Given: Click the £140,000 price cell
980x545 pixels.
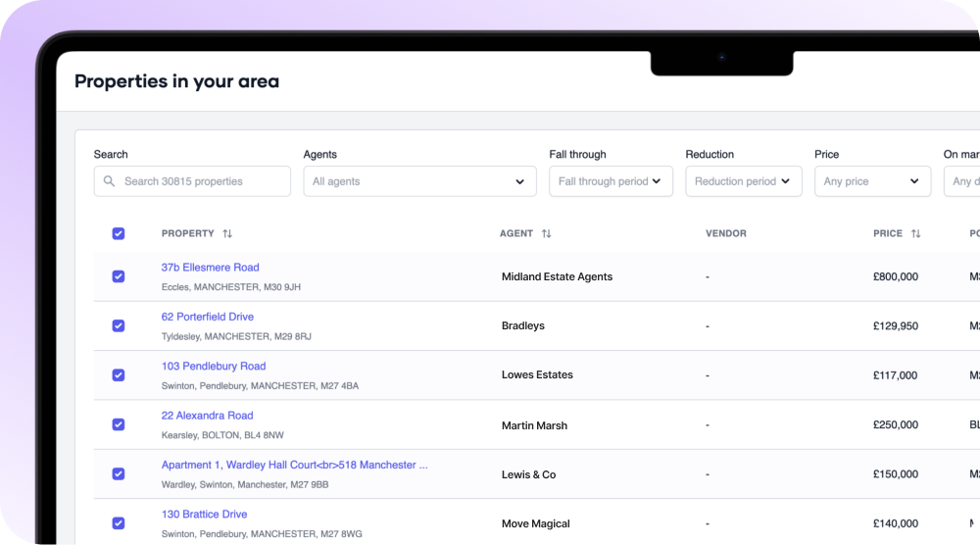Looking at the screenshot, I should 896,523.
